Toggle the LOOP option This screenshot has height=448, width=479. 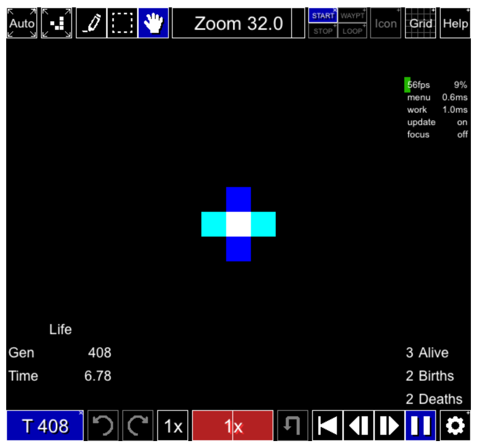tap(352, 31)
